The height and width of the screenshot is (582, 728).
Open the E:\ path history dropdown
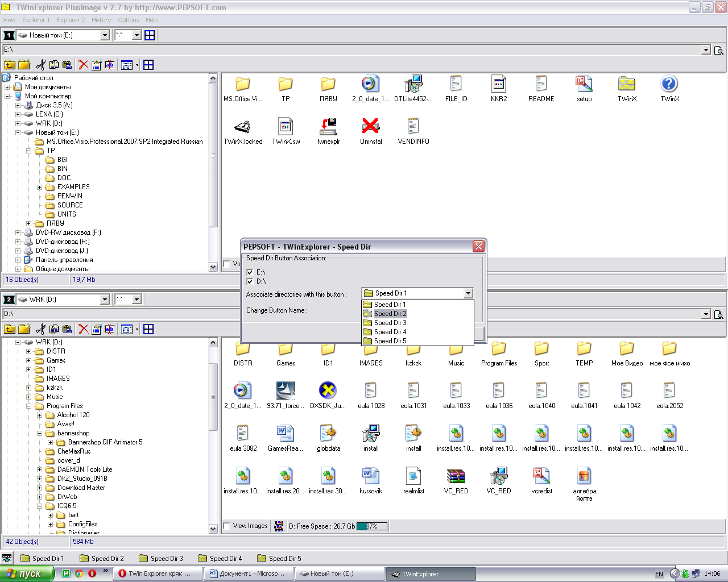click(706, 50)
